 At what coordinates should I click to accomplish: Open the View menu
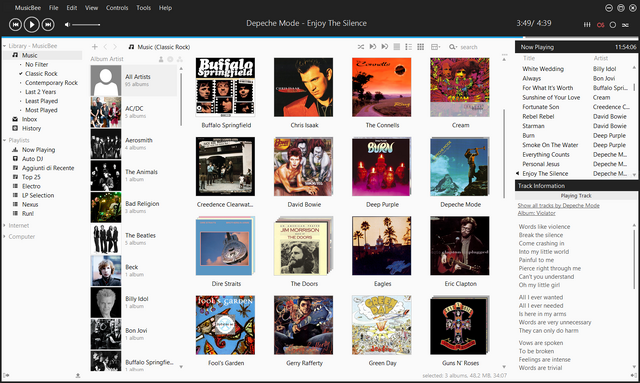[x=91, y=8]
